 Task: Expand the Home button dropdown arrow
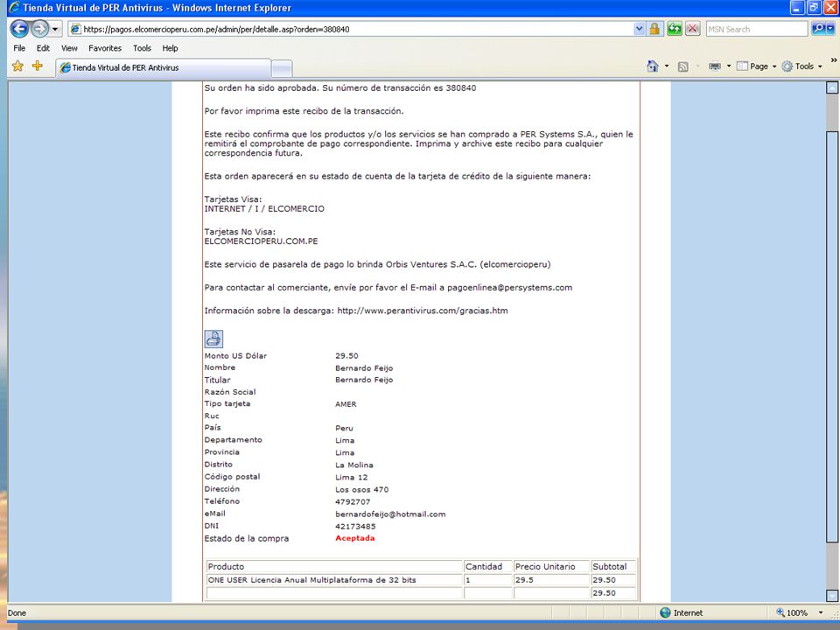click(x=667, y=66)
